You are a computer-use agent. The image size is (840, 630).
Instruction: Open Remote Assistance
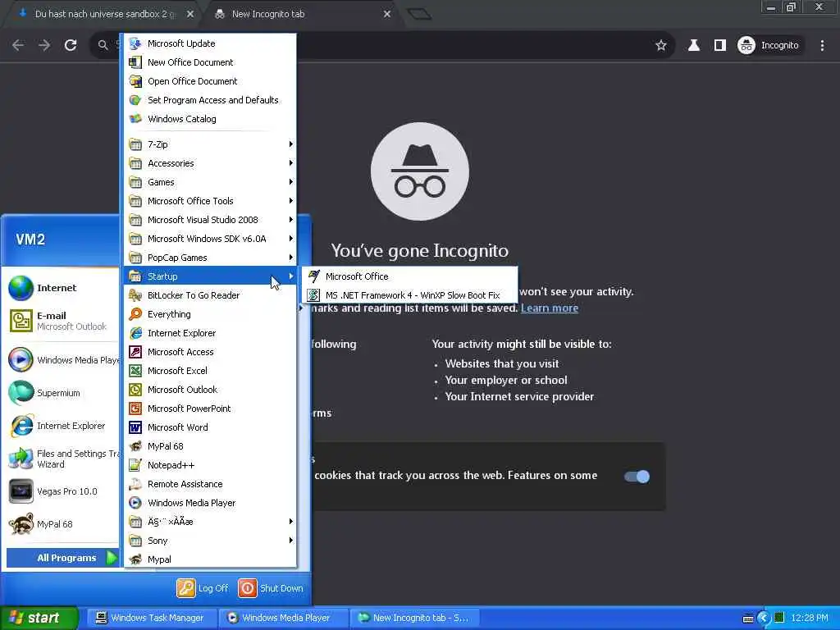click(x=210, y=484)
